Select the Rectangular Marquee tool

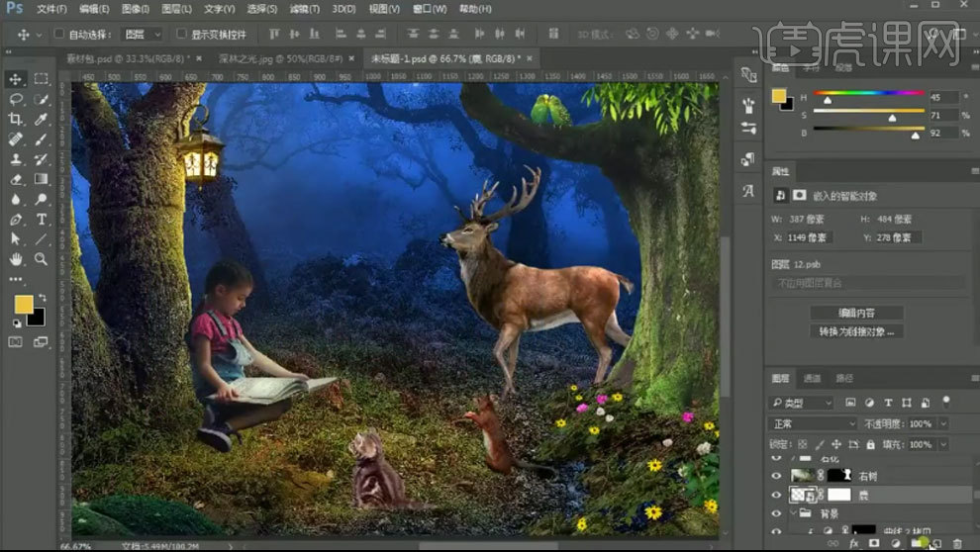[42, 79]
